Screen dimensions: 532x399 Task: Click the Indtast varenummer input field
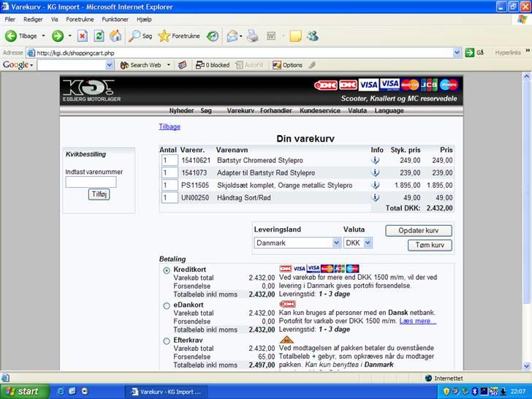click(91, 182)
